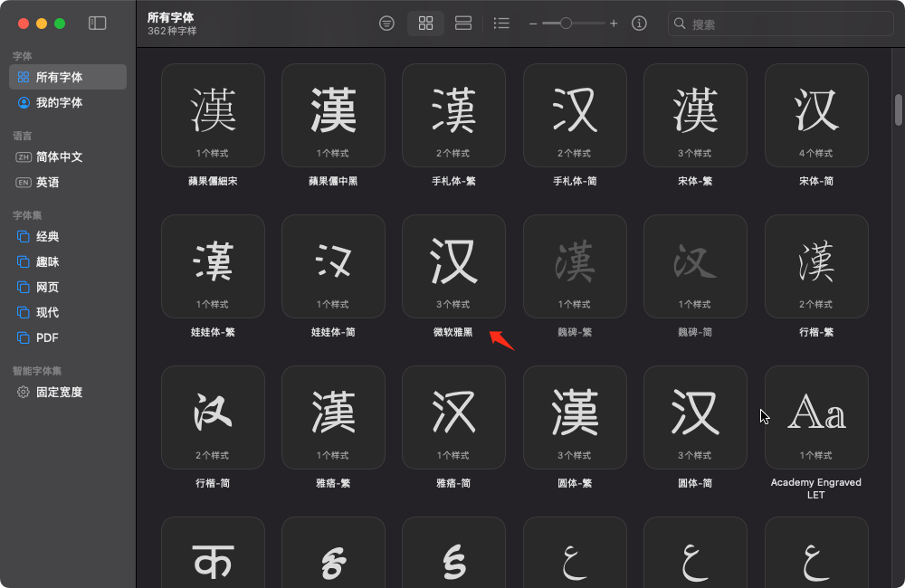Click the 搜索 search field
This screenshot has height=588, width=905.
click(x=780, y=24)
